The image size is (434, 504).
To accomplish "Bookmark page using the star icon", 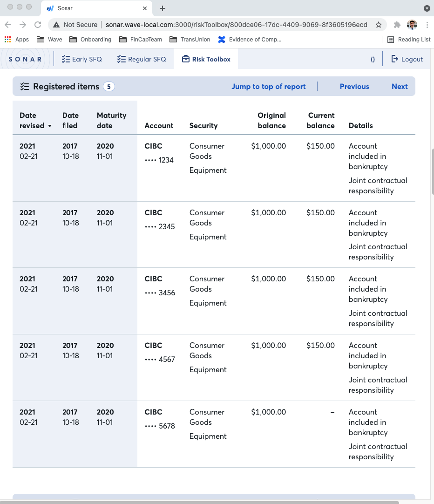I will point(379,25).
